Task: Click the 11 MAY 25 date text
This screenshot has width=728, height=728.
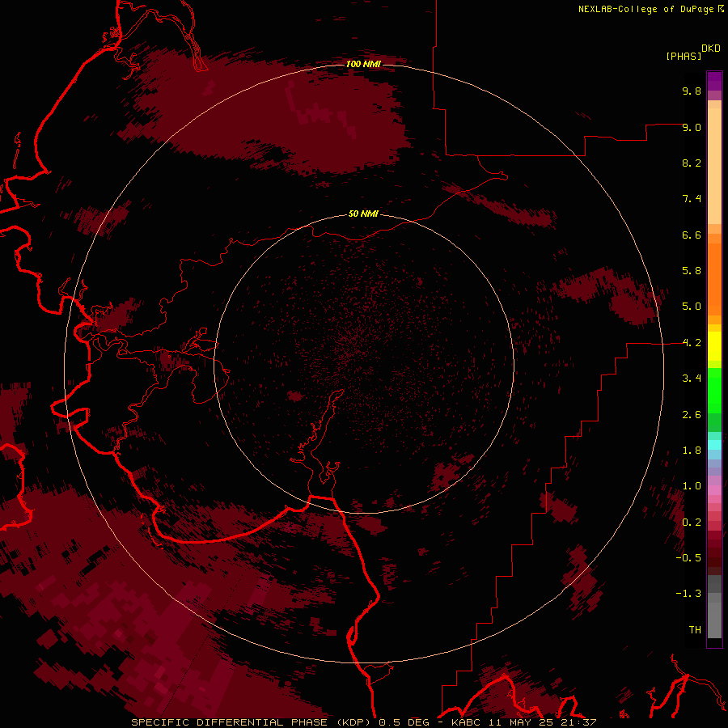Action: click(x=522, y=722)
